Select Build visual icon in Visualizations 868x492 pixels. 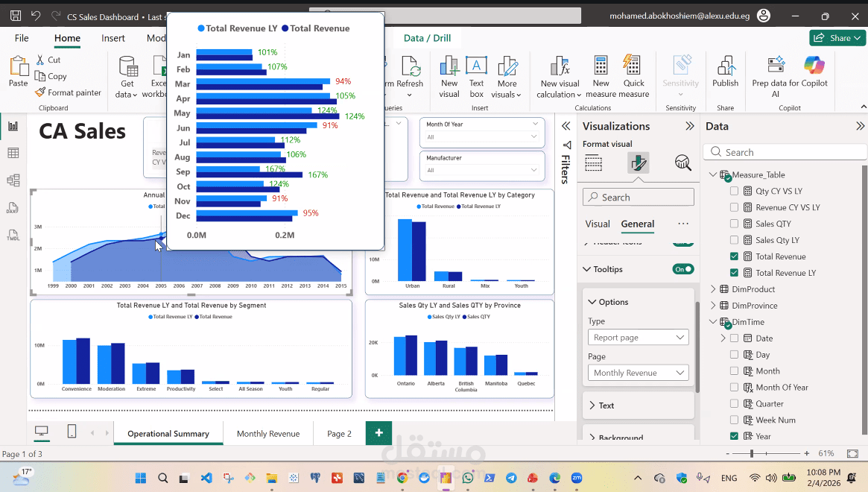click(593, 163)
